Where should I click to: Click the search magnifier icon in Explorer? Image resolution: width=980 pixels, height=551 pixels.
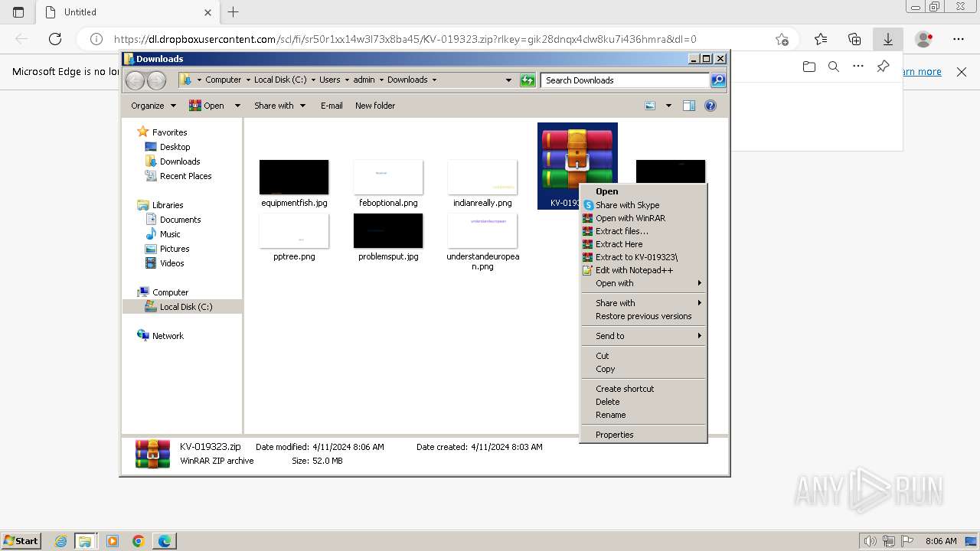pos(718,80)
